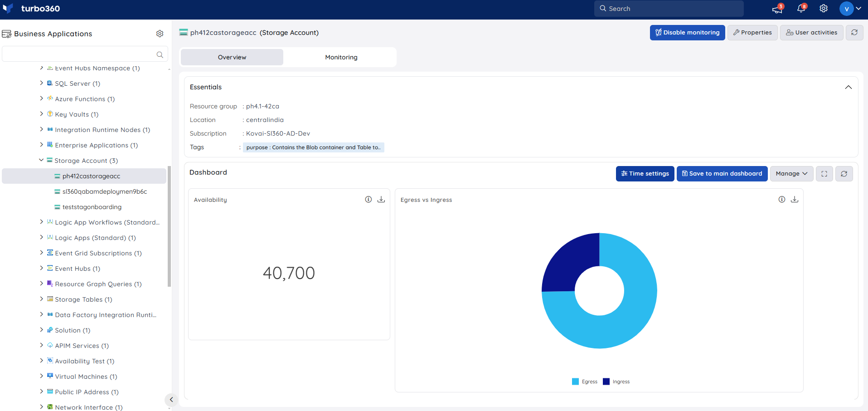Click the sidebar tree search box
Viewport: 868px width, 411px height.
pos(85,54)
